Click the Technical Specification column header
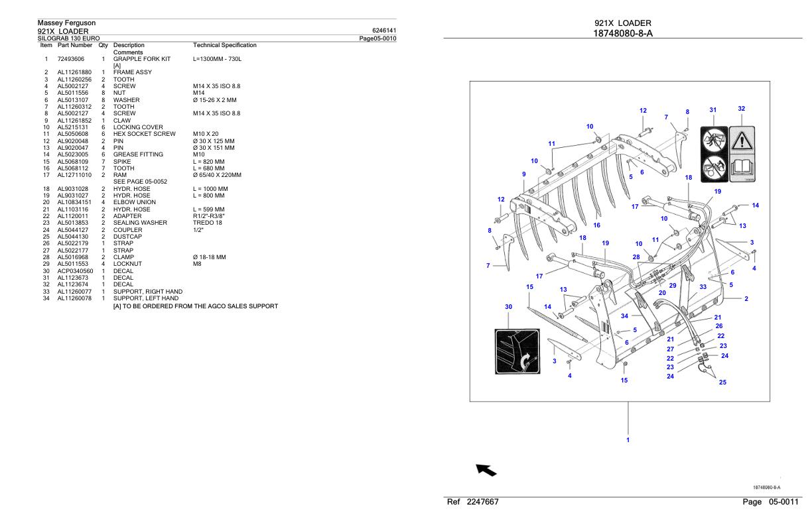The width and height of the screenshot is (812, 525). click(x=224, y=45)
